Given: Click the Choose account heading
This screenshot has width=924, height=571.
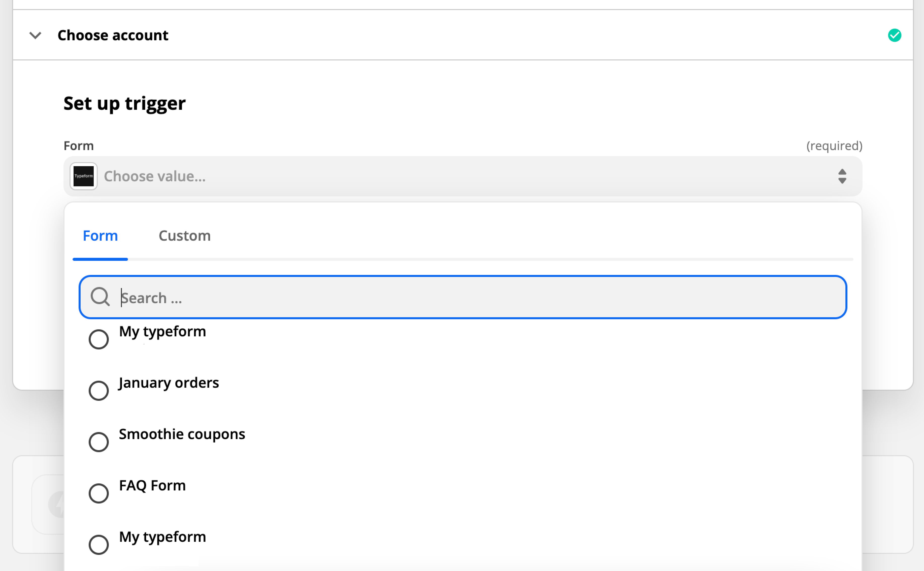Looking at the screenshot, I should pyautogui.click(x=113, y=35).
